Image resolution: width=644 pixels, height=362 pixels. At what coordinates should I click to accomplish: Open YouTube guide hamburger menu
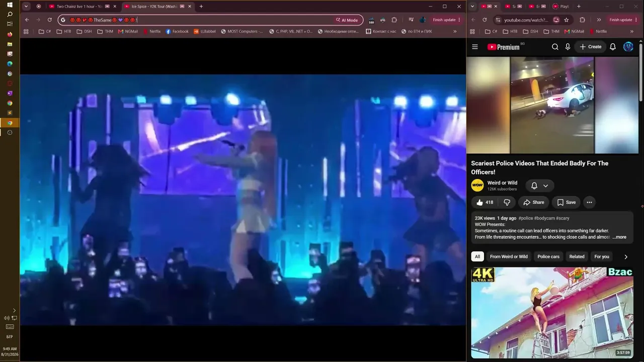pyautogui.click(x=475, y=47)
